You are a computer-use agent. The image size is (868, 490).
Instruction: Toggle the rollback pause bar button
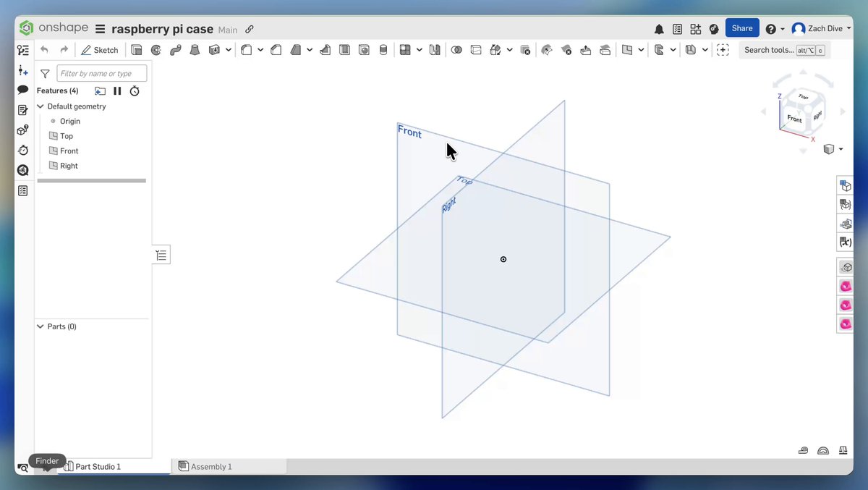click(x=117, y=90)
